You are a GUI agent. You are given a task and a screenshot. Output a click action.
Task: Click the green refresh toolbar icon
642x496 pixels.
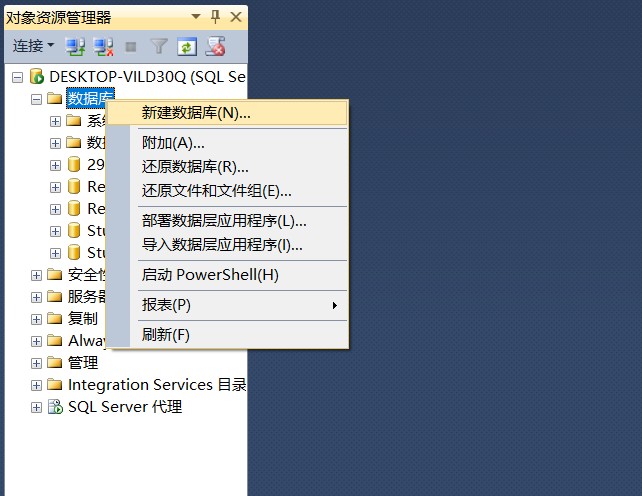[x=187, y=47]
